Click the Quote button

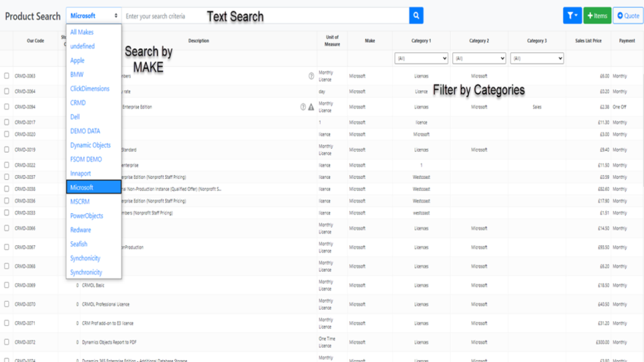click(628, 15)
